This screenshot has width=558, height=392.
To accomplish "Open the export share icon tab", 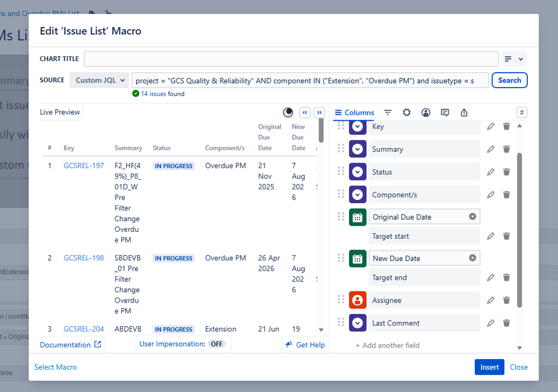I will (464, 112).
